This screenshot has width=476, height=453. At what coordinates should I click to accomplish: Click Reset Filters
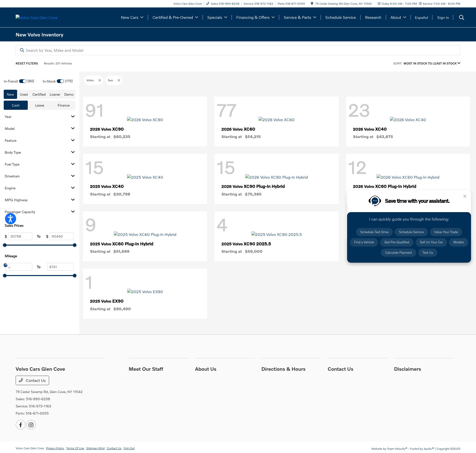(x=27, y=63)
